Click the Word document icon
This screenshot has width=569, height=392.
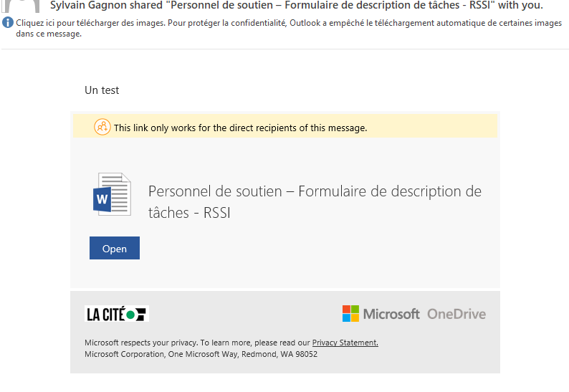coord(112,194)
